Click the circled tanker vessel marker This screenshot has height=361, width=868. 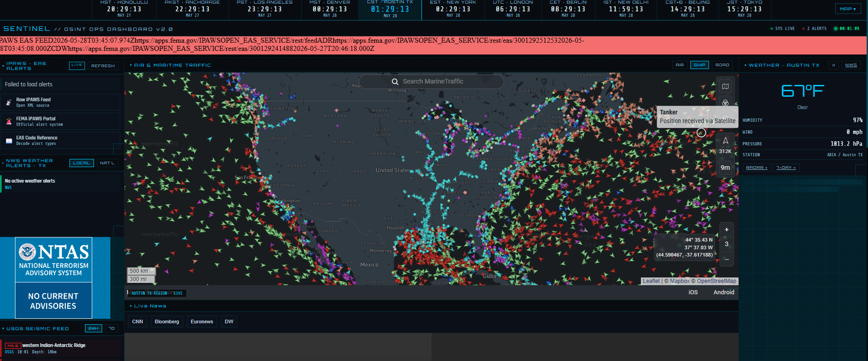click(701, 133)
